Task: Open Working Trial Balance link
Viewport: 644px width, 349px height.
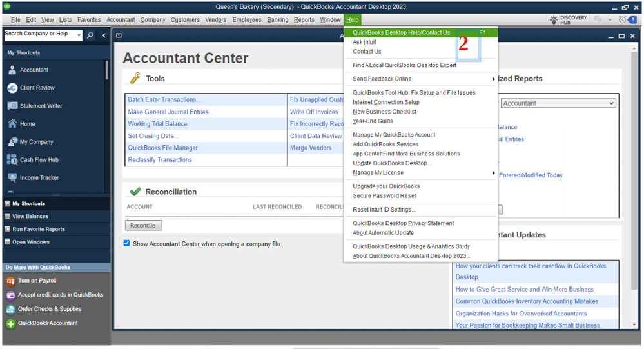Action: [157, 124]
